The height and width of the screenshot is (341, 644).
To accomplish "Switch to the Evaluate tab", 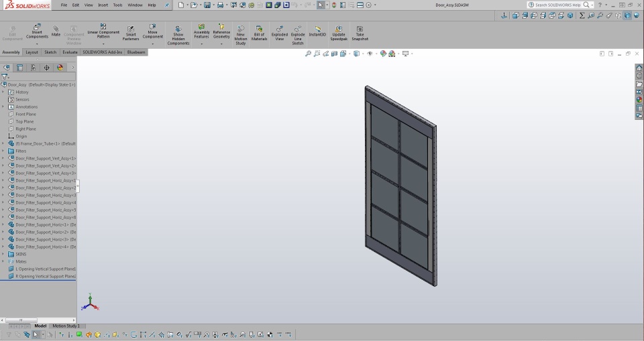I will 70,52.
